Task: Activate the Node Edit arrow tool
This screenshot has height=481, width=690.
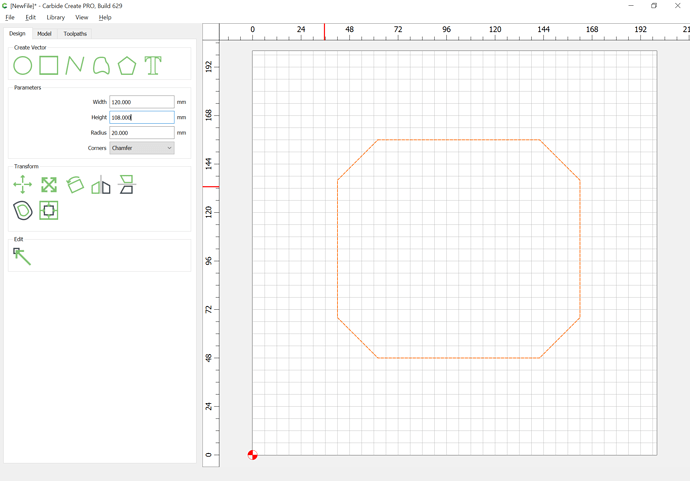Action: pyautogui.click(x=22, y=257)
